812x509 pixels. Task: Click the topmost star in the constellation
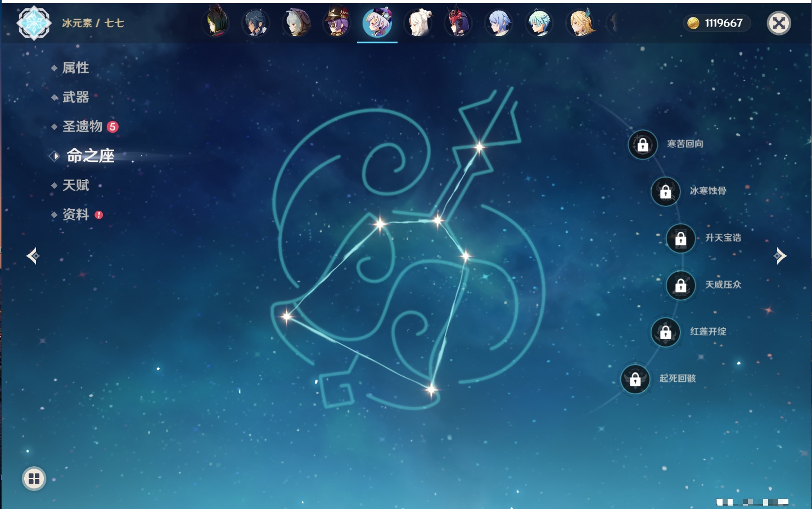479,147
